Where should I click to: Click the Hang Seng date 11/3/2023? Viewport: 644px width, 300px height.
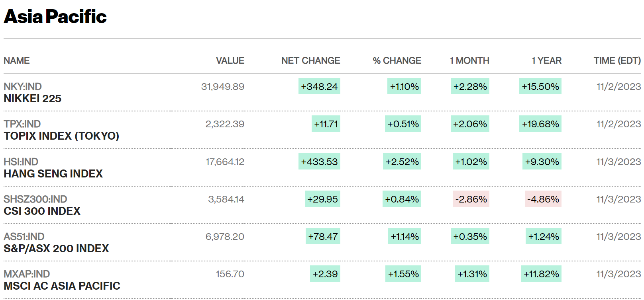coord(618,162)
